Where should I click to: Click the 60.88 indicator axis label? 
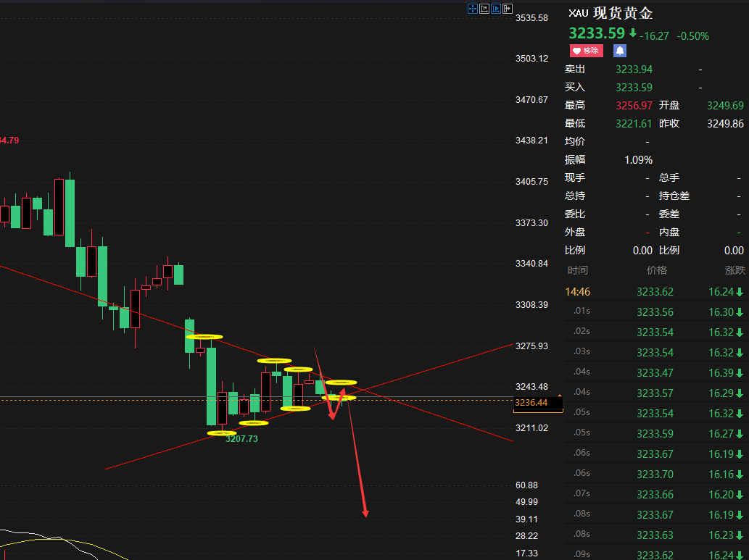[526, 485]
